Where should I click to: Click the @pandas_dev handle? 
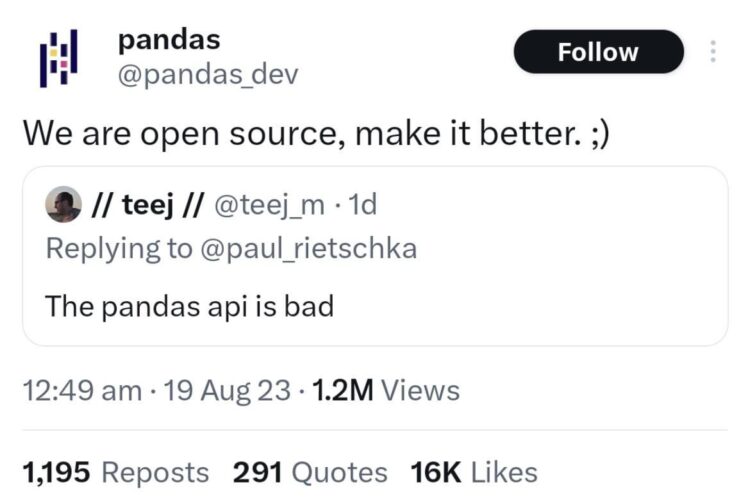[207, 75]
